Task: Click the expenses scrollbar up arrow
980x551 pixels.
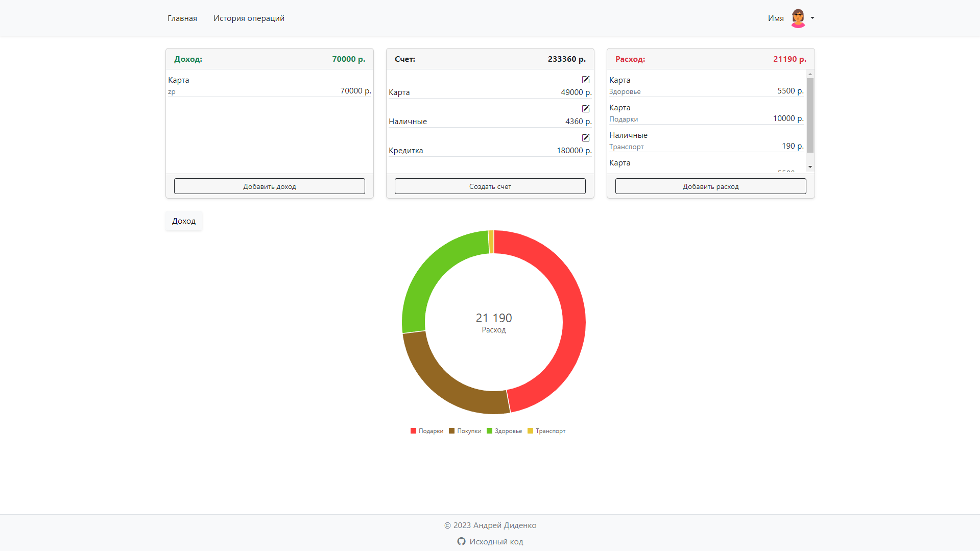Action: pos(810,74)
